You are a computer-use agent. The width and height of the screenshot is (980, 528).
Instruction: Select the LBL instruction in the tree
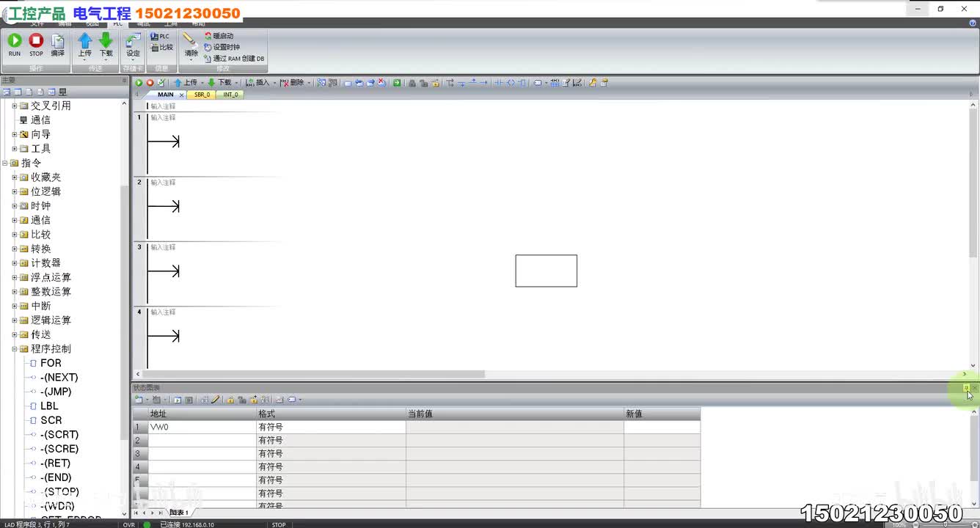coord(49,406)
